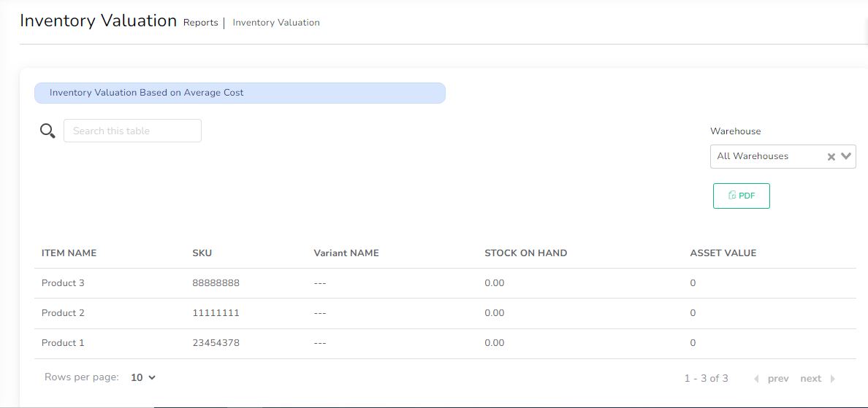Sort by the ASSET VALUE column header

pos(723,253)
